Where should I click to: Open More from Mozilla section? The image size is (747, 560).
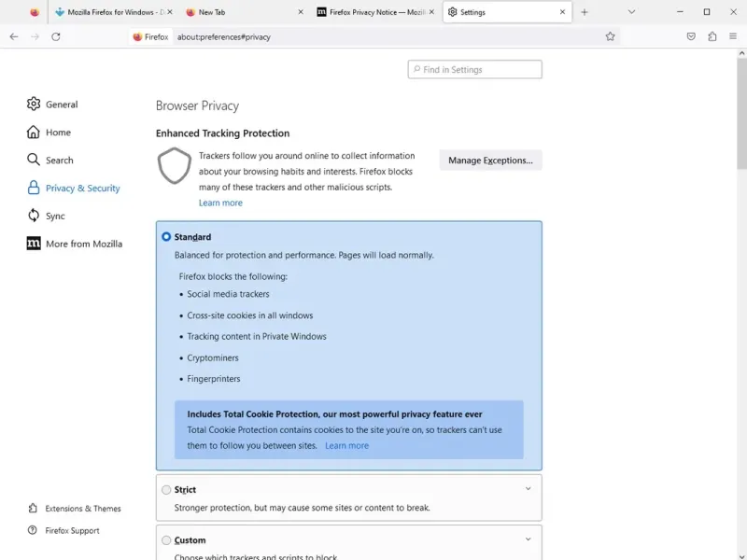click(75, 244)
